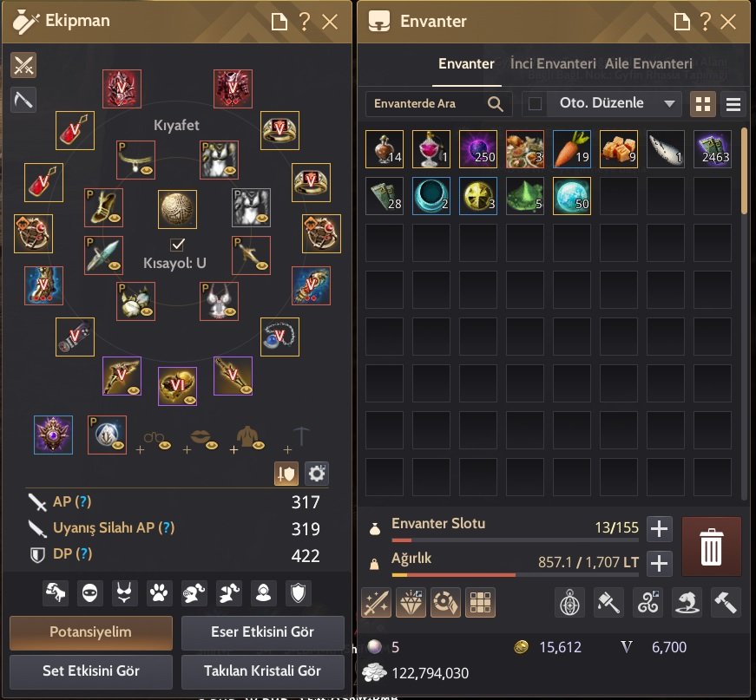The width and height of the screenshot is (756, 700).
Task: Select the life skill tool icon
Action: pyautogui.click(x=23, y=100)
